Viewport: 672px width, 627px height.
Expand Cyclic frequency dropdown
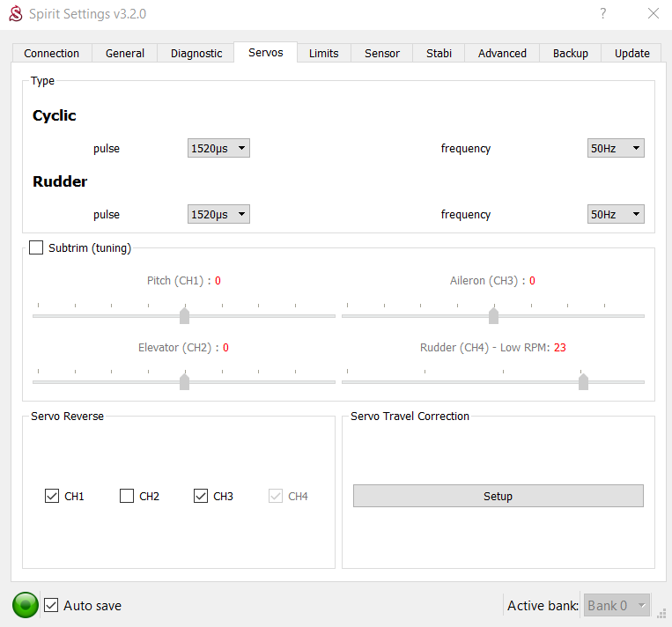pyautogui.click(x=616, y=148)
